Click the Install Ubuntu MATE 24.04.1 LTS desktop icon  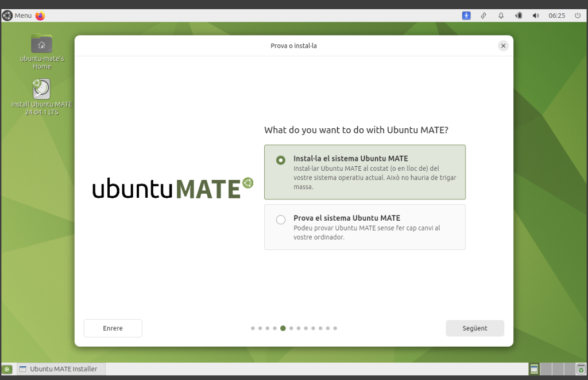[x=41, y=90]
